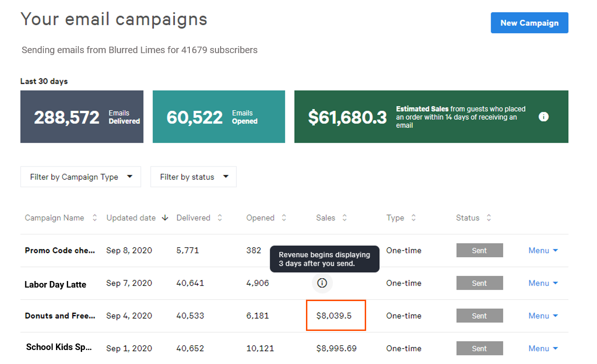Sort the Campaign Name column
This screenshot has height=364, width=597.
tap(95, 218)
